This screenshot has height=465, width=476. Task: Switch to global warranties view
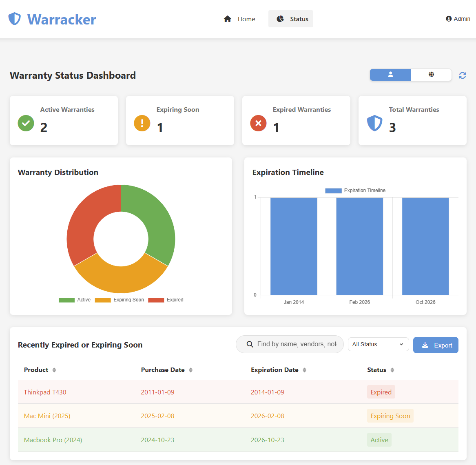point(431,75)
